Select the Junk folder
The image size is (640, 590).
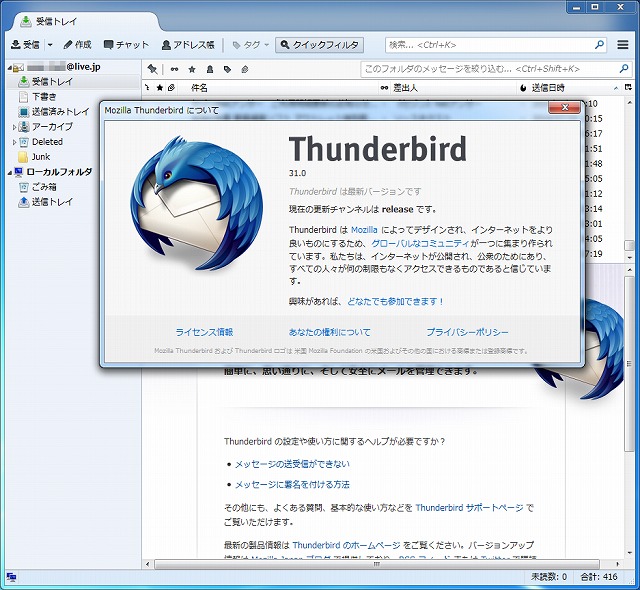(x=35, y=157)
